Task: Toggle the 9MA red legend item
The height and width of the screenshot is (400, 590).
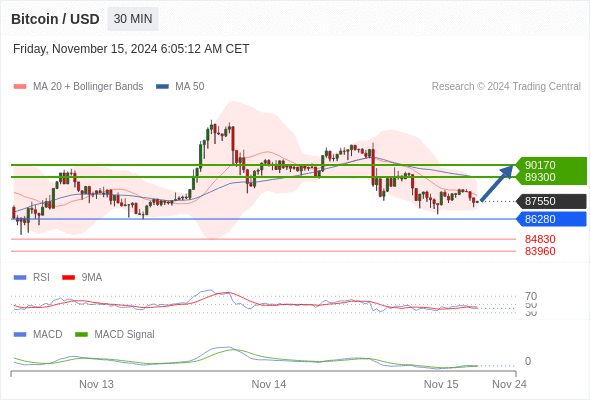Action: (82, 277)
